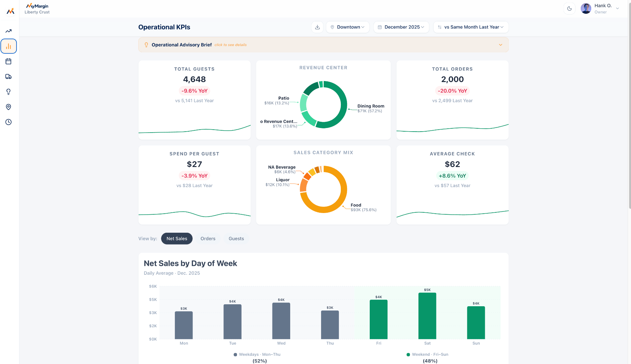The width and height of the screenshot is (631, 364).
Task: Click the Total Guests -9.6% YoY badge
Action: point(195,91)
